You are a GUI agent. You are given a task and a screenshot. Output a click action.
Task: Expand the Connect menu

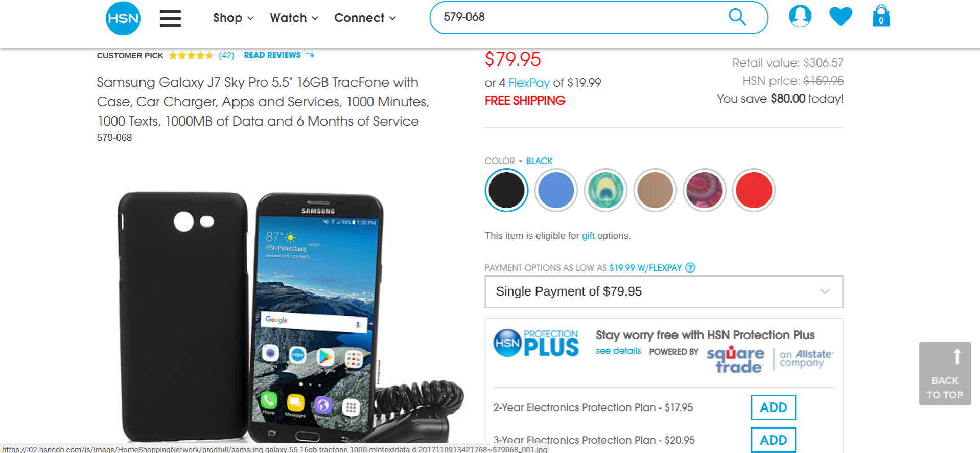(365, 18)
